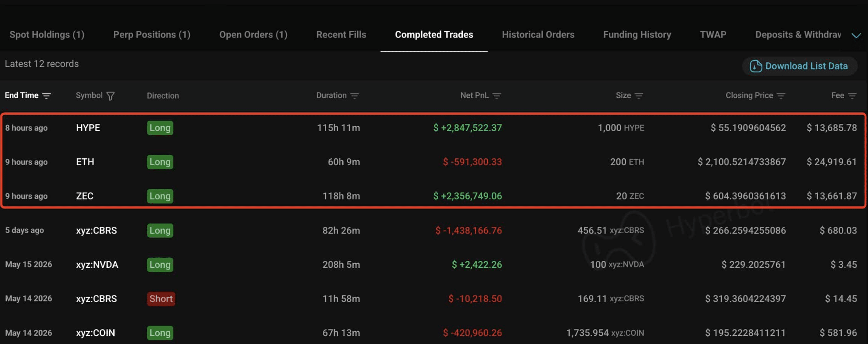Open the Spot Holdings (1) tab

pos(47,35)
